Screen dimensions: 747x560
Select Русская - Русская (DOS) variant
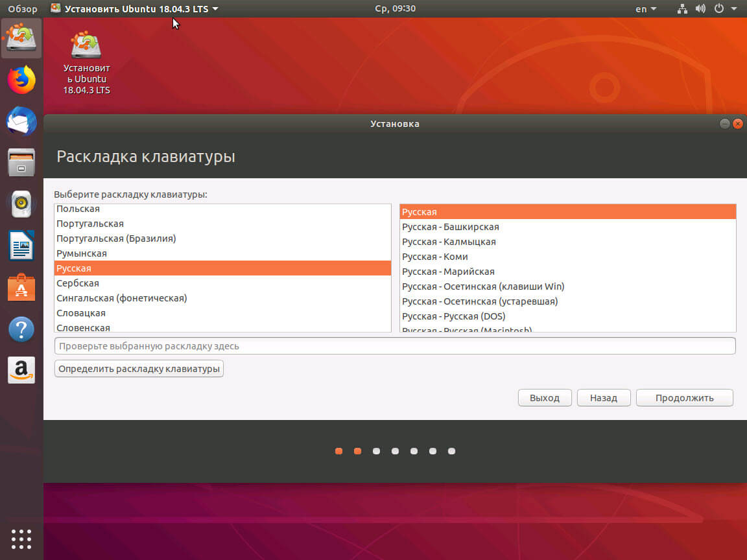[x=567, y=316]
